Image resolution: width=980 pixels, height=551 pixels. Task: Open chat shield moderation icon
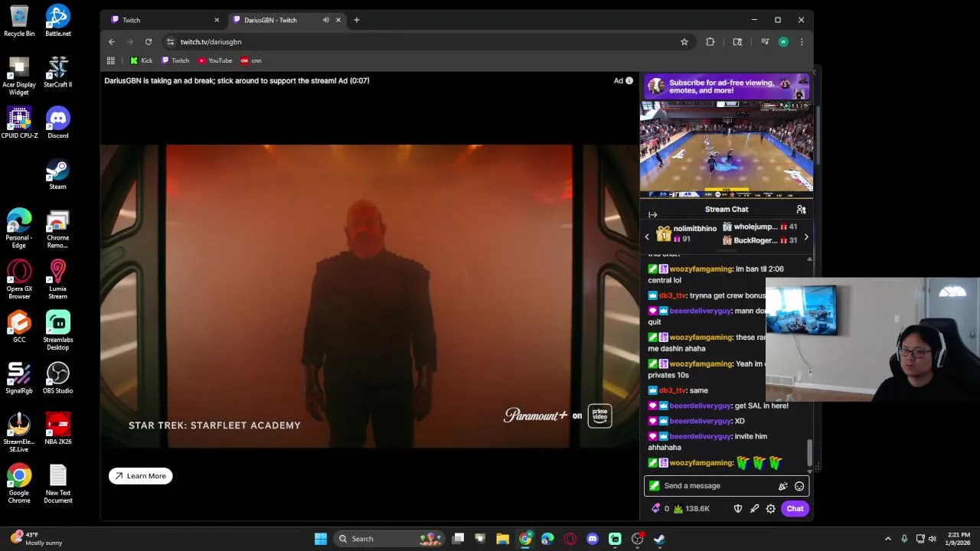738,509
